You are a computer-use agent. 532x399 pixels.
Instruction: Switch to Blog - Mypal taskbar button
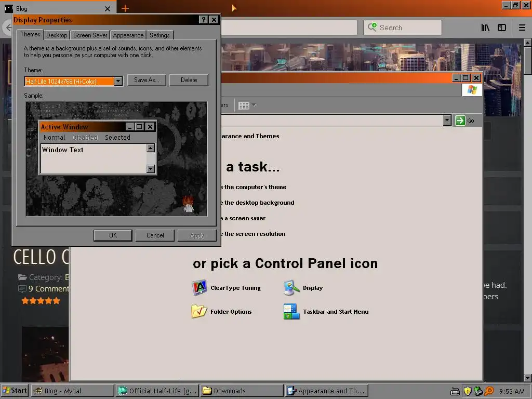(73, 391)
